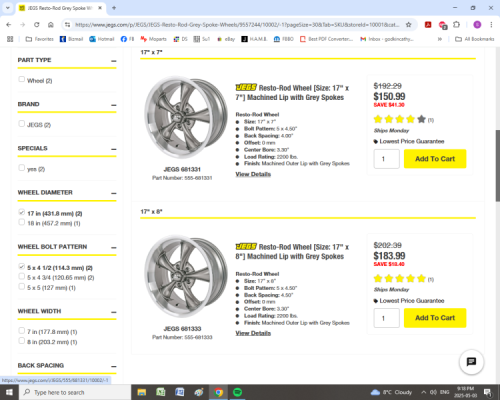Open star rating reviews for $150.99 wheel
The image size is (500, 400).
(400, 119)
